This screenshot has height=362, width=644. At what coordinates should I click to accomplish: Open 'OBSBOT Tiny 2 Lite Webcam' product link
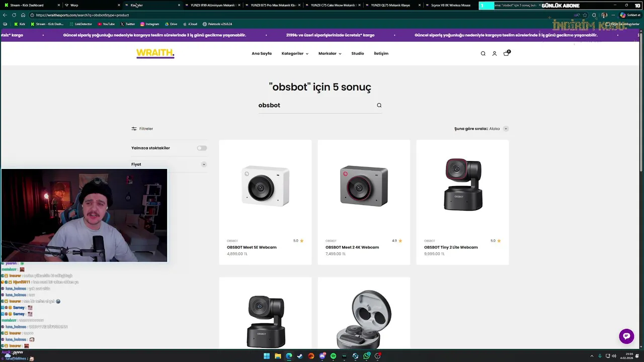pos(451,247)
